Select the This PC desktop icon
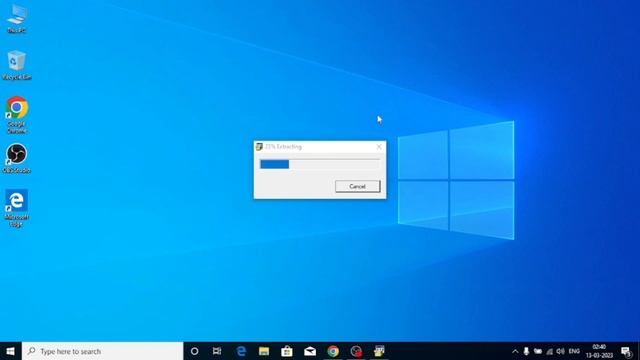The height and width of the screenshot is (360, 640). 17,18
